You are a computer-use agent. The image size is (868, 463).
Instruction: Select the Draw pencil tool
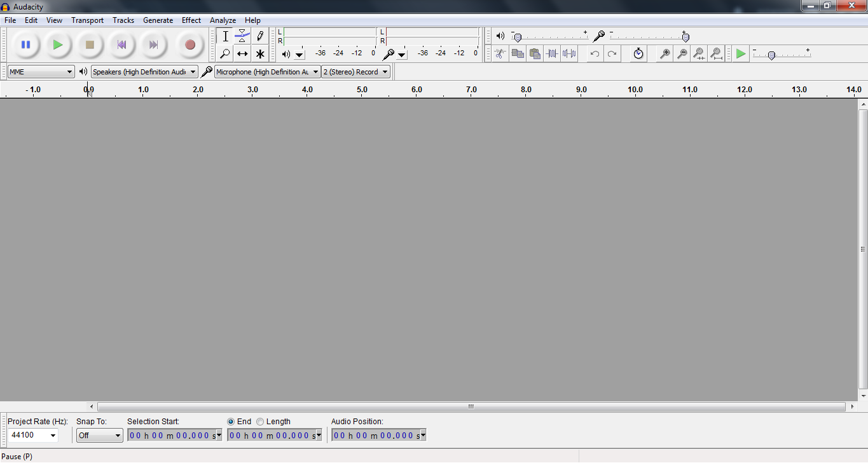coord(259,36)
